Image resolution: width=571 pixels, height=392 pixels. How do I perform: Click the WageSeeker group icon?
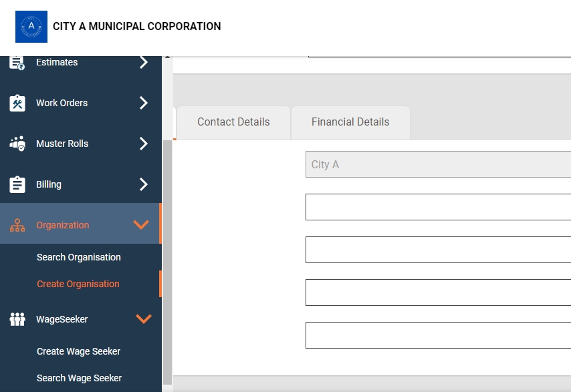(x=17, y=320)
